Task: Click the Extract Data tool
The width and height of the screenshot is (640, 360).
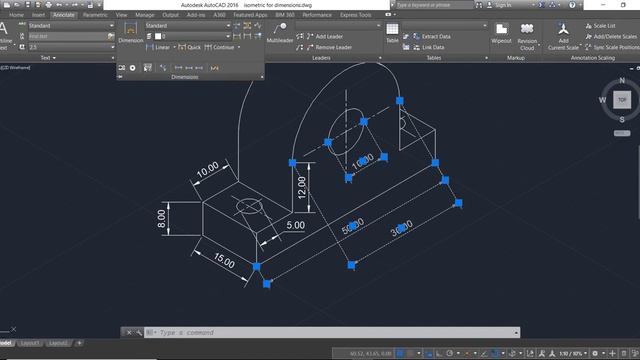Action: pyautogui.click(x=432, y=36)
